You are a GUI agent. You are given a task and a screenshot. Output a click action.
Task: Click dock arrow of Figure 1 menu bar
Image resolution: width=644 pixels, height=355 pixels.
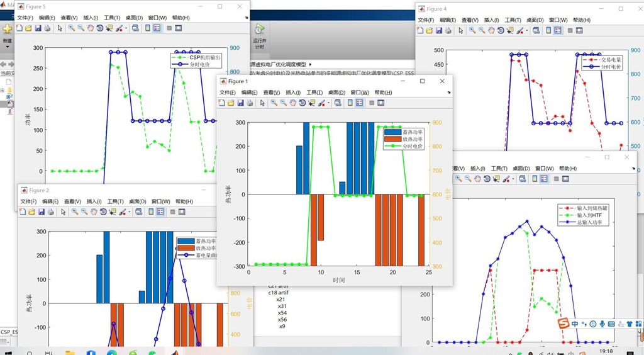pyautogui.click(x=449, y=93)
